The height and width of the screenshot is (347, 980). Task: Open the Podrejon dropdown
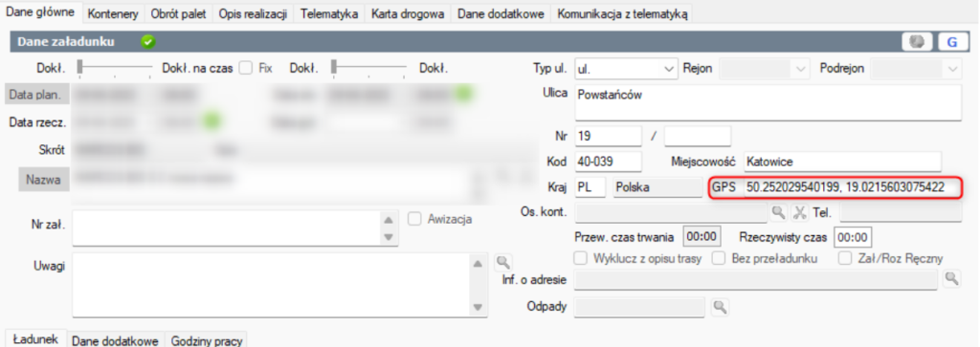coord(952,68)
